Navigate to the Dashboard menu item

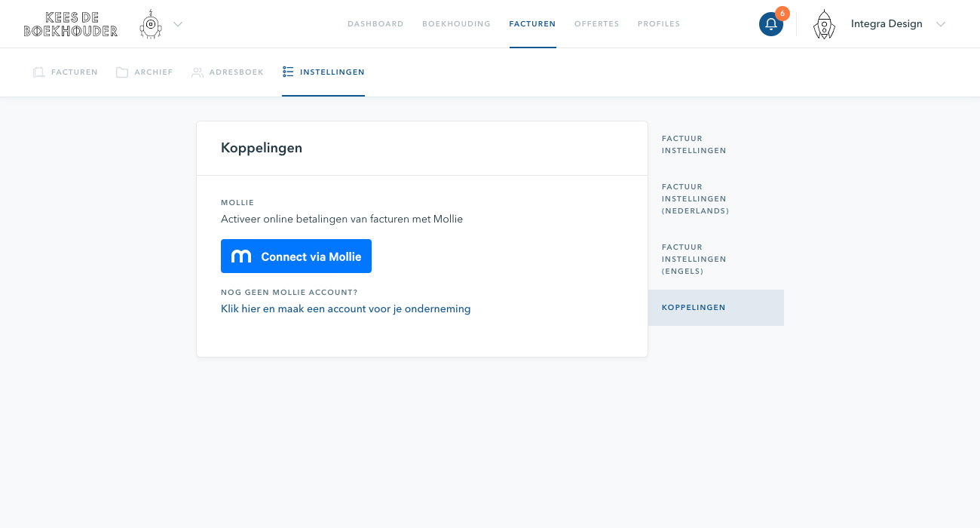click(x=375, y=23)
